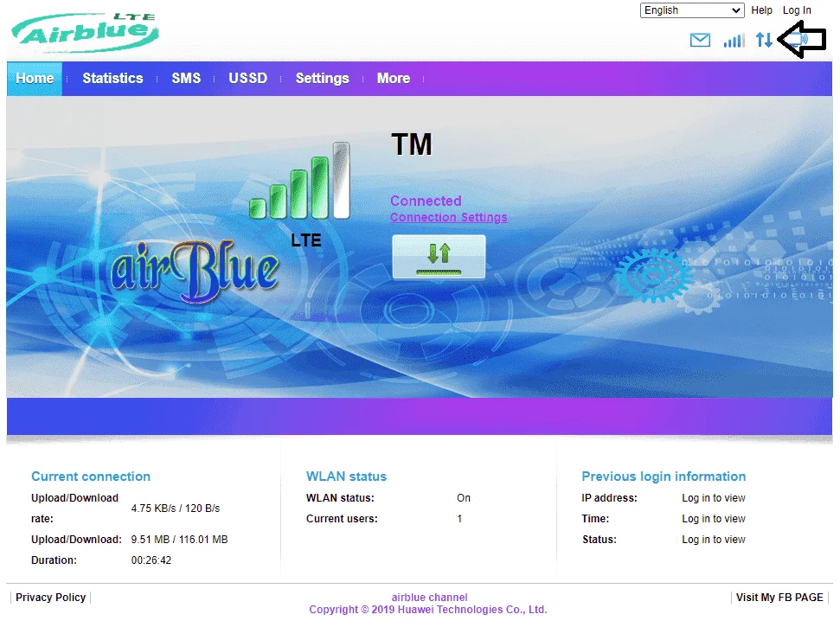Open the USSD tab
The width and height of the screenshot is (840, 627).
point(248,79)
